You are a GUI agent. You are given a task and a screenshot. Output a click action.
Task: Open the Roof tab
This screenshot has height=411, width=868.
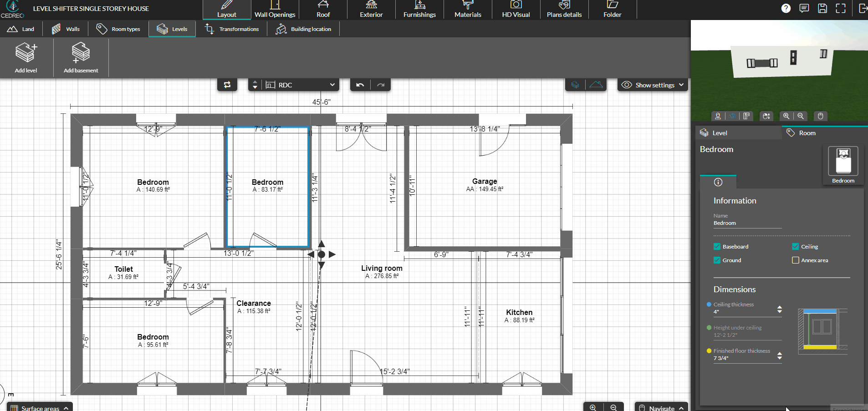tap(323, 10)
